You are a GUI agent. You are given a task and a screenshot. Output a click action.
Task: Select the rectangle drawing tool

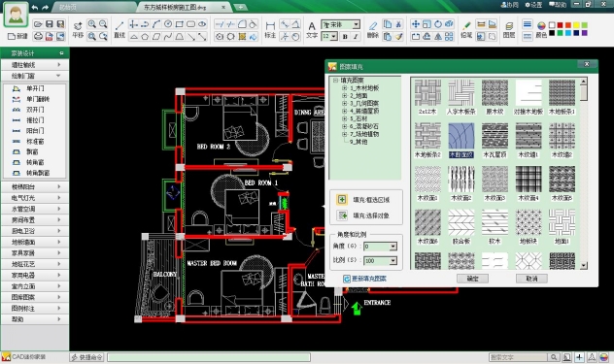click(x=180, y=24)
